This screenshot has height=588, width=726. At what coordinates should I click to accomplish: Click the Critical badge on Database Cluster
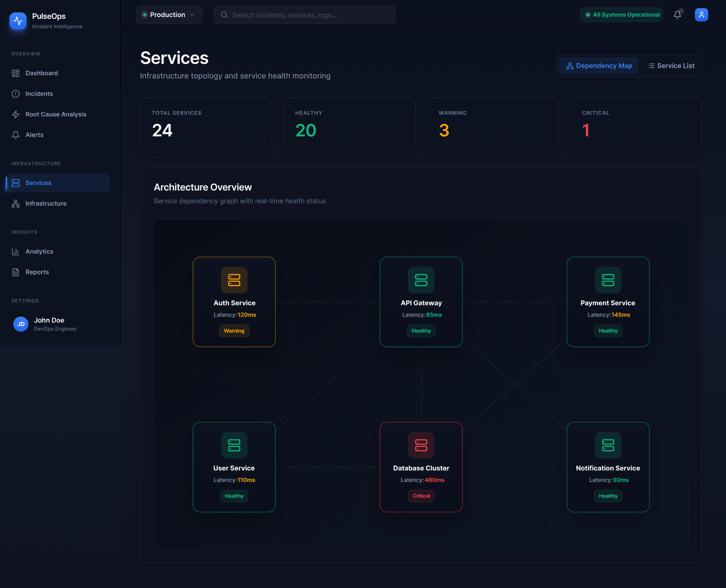click(421, 496)
